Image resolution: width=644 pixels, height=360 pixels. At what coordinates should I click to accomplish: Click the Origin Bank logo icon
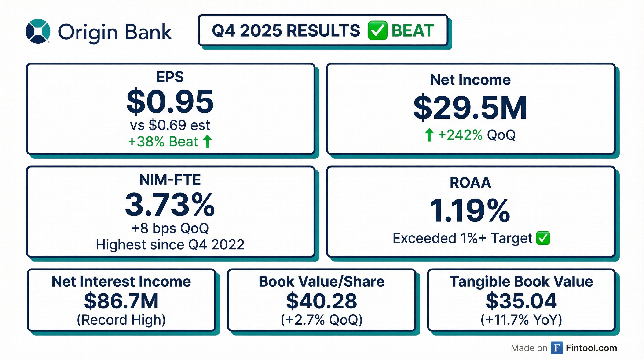38,31
